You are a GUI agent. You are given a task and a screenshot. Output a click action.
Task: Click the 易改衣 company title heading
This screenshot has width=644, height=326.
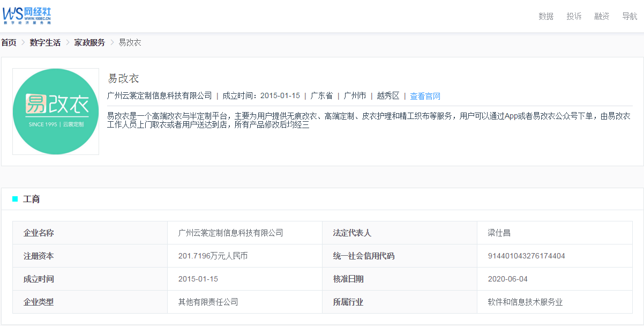click(x=123, y=78)
